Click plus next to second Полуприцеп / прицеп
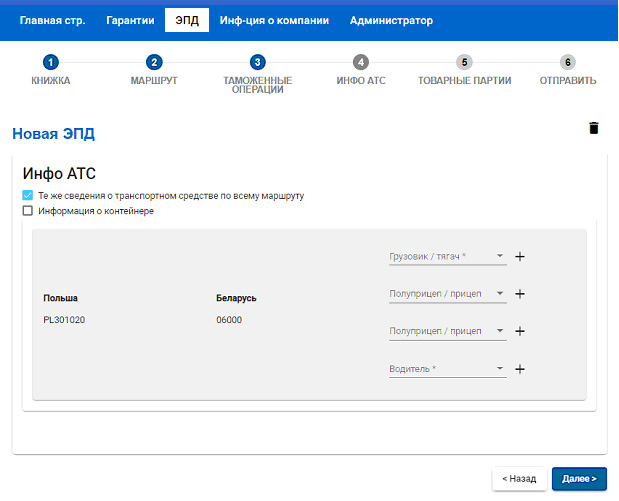Image resolution: width=619 pixels, height=501 pixels. tap(520, 332)
